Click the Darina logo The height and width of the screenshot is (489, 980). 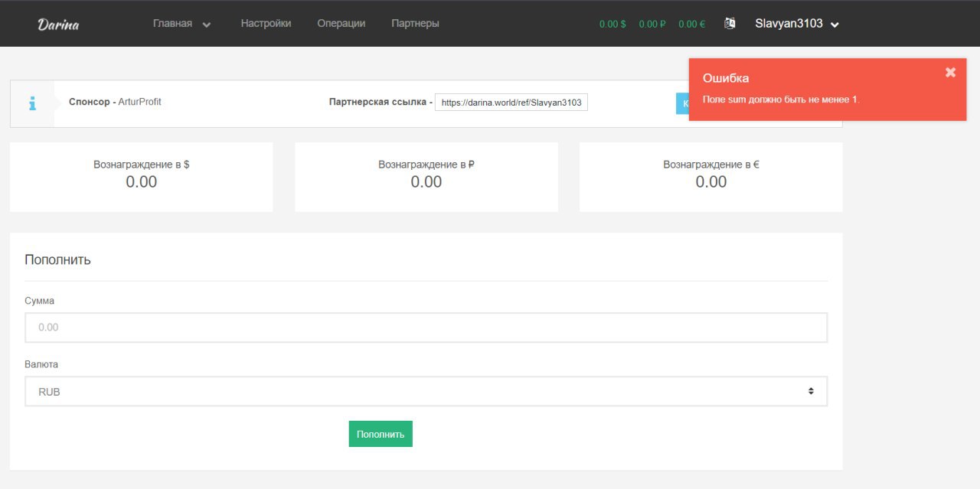(58, 24)
